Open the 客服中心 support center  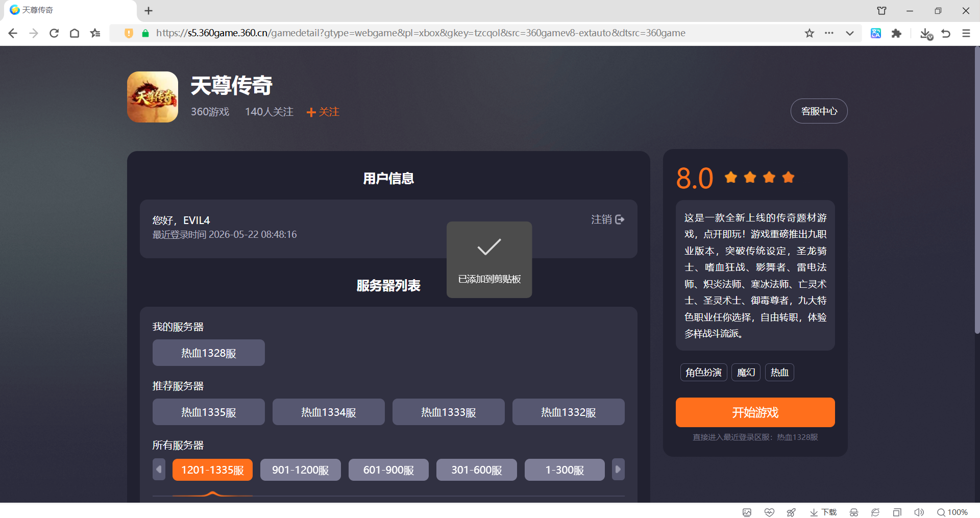819,111
